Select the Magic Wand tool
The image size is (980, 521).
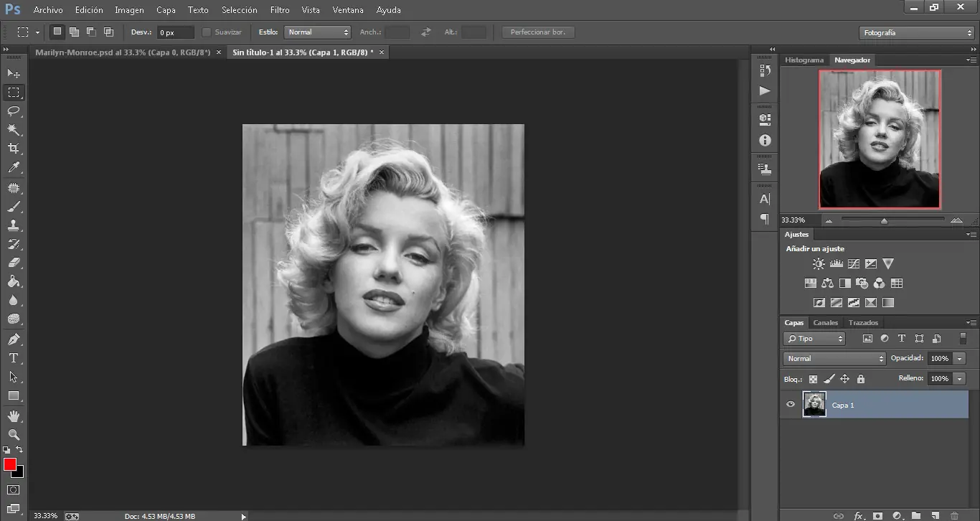point(14,130)
